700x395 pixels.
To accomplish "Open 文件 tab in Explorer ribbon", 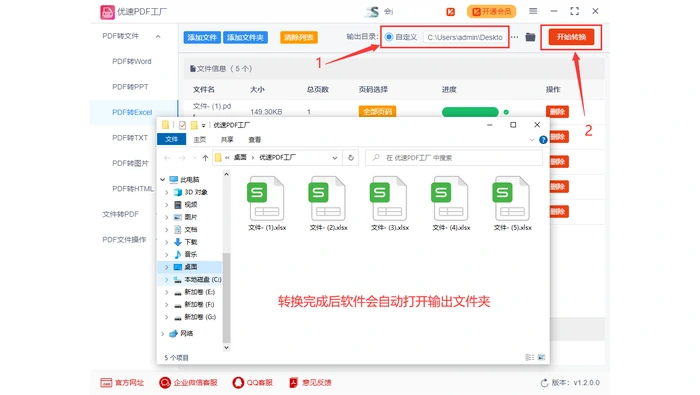I will click(x=171, y=139).
